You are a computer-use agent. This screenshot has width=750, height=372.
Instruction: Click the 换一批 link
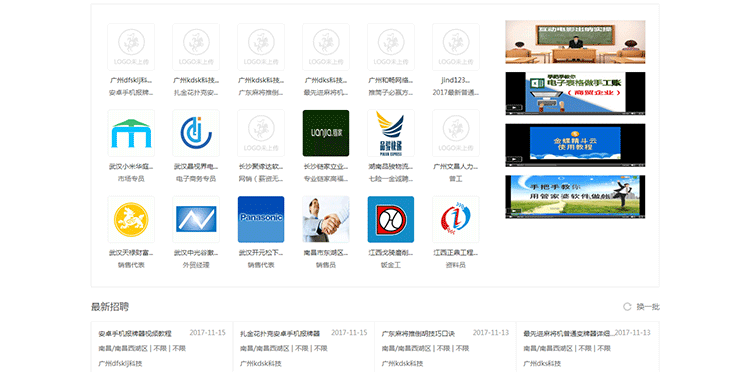point(648,306)
